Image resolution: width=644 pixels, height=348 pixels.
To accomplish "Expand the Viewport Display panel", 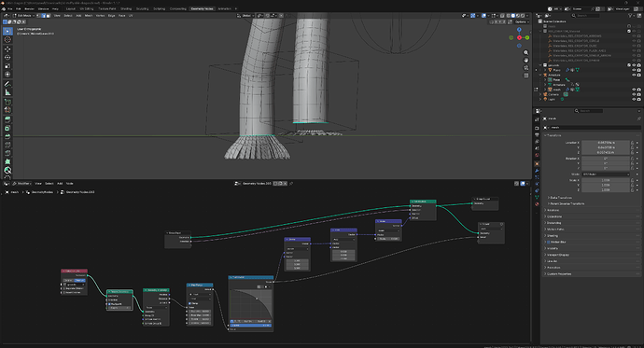I will [557, 255].
